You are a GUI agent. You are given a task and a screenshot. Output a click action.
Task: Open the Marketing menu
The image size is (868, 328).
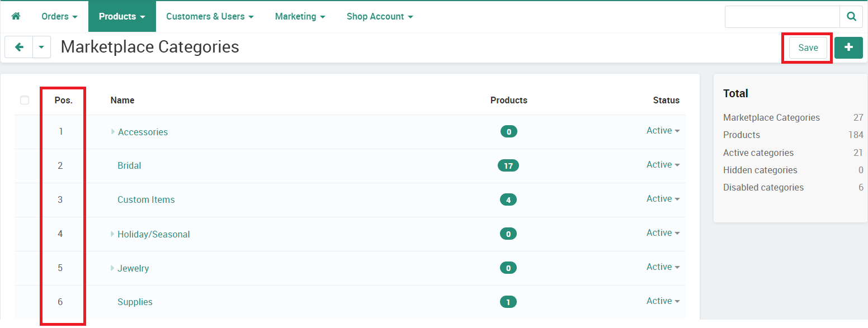coord(300,16)
